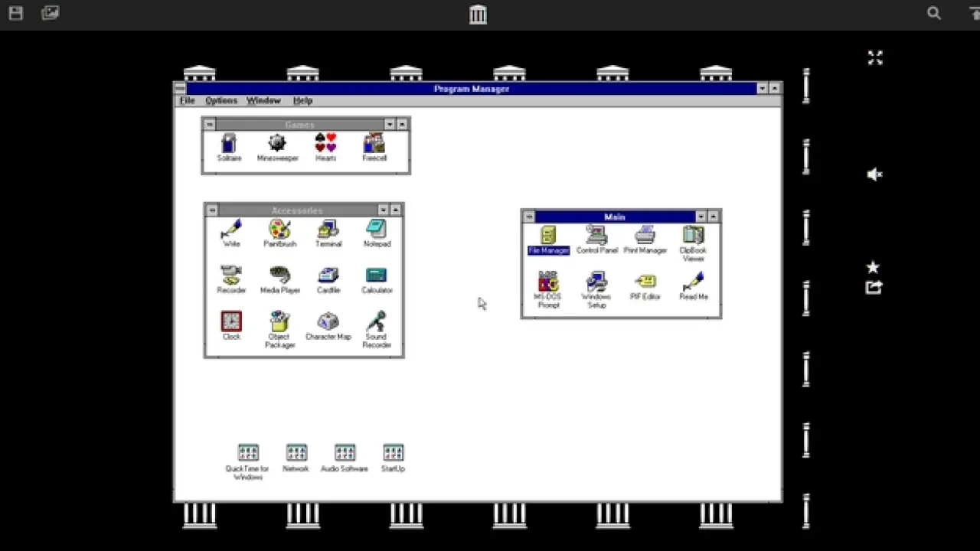Favorite this item with the star icon
This screenshot has width=980, height=551.
pos(873,267)
